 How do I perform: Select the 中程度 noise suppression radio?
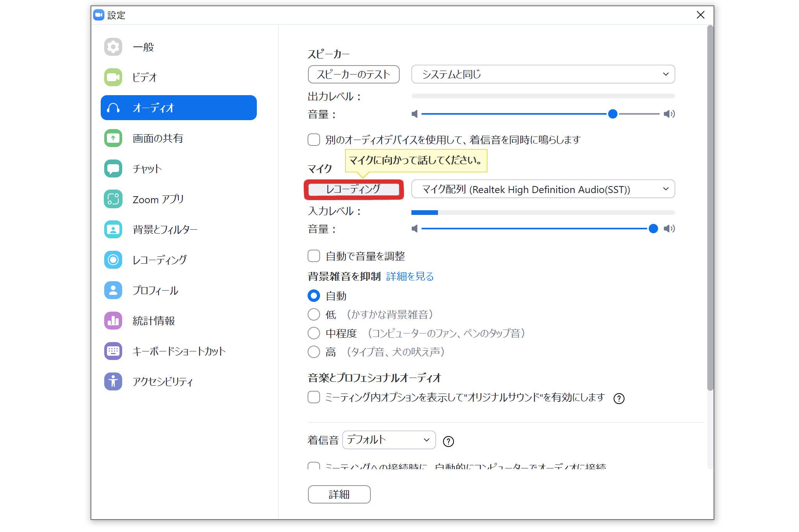[x=314, y=333]
